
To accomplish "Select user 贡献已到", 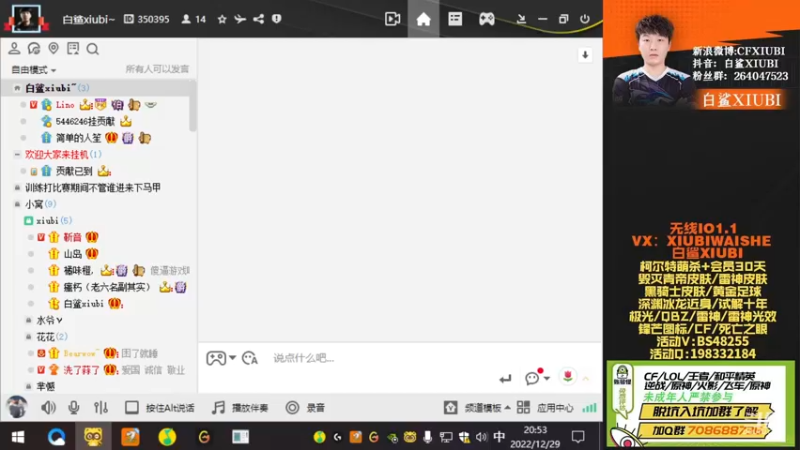I will (74, 171).
